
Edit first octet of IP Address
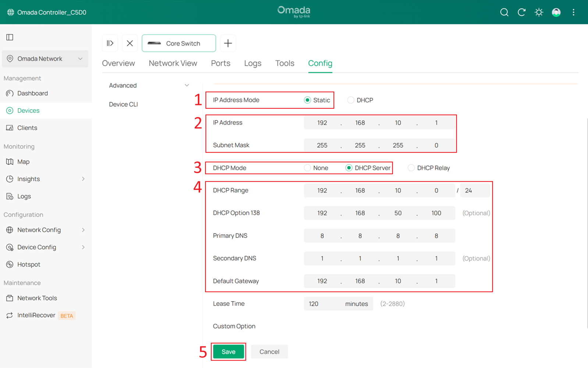tap(322, 123)
